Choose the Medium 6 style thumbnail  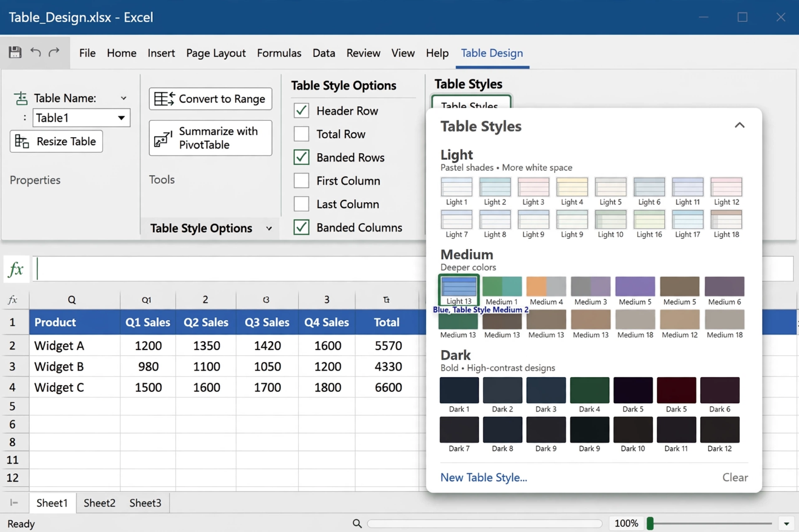724,286
